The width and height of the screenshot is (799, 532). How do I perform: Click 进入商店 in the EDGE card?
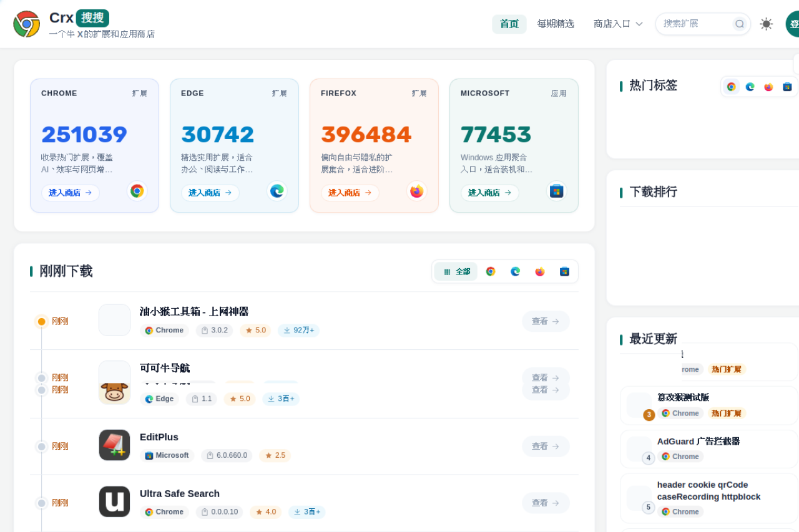(x=210, y=193)
